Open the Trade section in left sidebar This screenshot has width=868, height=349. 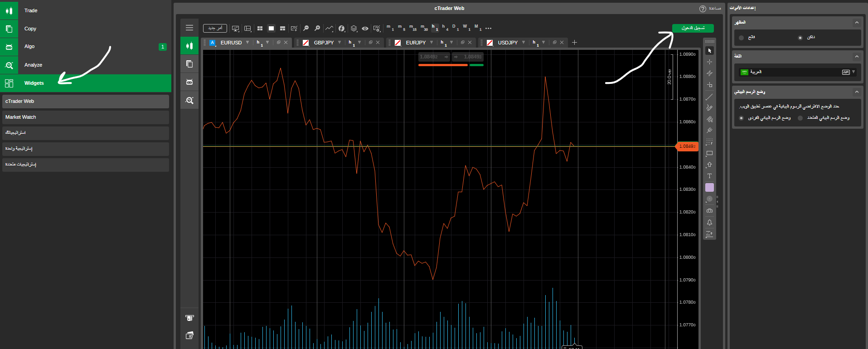[86, 10]
